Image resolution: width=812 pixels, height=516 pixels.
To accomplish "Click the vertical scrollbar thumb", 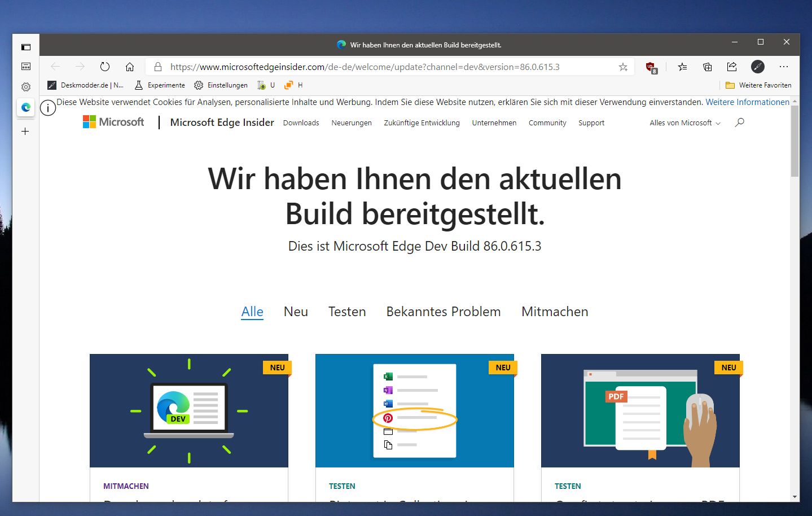I will tap(795, 141).
